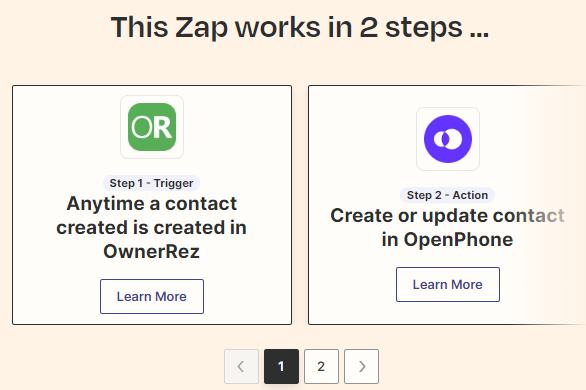586x390 pixels.
Task: Click the green OwnerRez OR logo icon
Action: coord(152,127)
